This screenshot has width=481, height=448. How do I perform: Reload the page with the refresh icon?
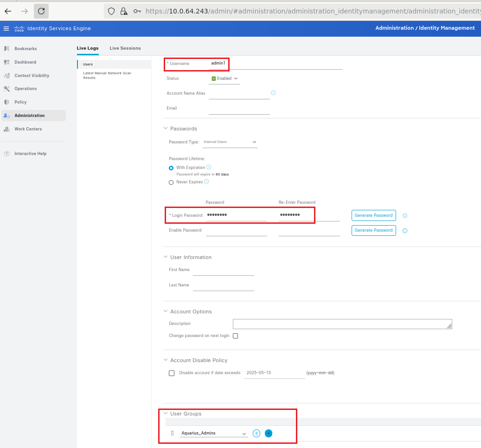click(x=41, y=11)
